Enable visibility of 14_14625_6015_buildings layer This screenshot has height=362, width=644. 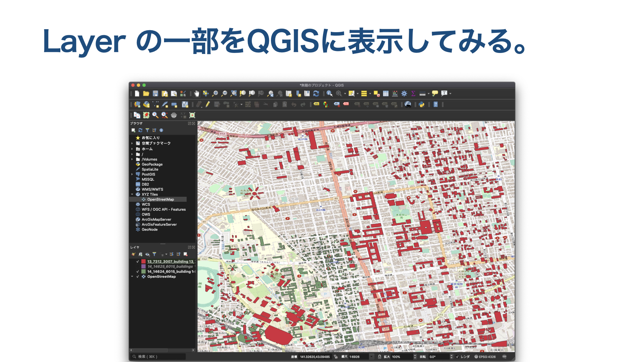pyautogui.click(x=138, y=266)
